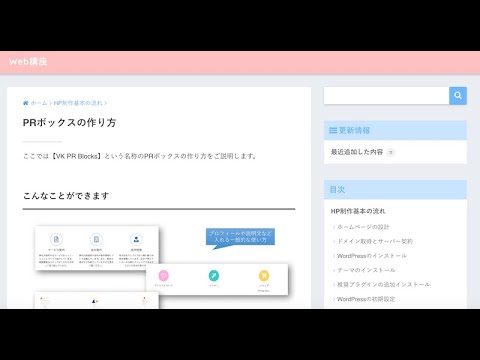Click the blue speech bubble caption in image
480x360 pixels.
[240, 237]
